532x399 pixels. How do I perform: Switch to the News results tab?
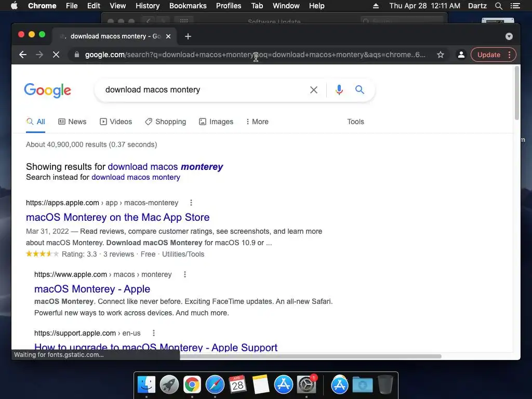pos(72,122)
